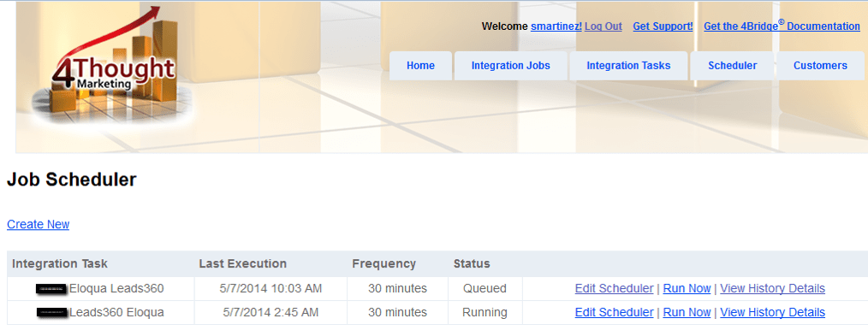The image size is (868, 336).
Task: Open the Customers tab
Action: point(820,66)
